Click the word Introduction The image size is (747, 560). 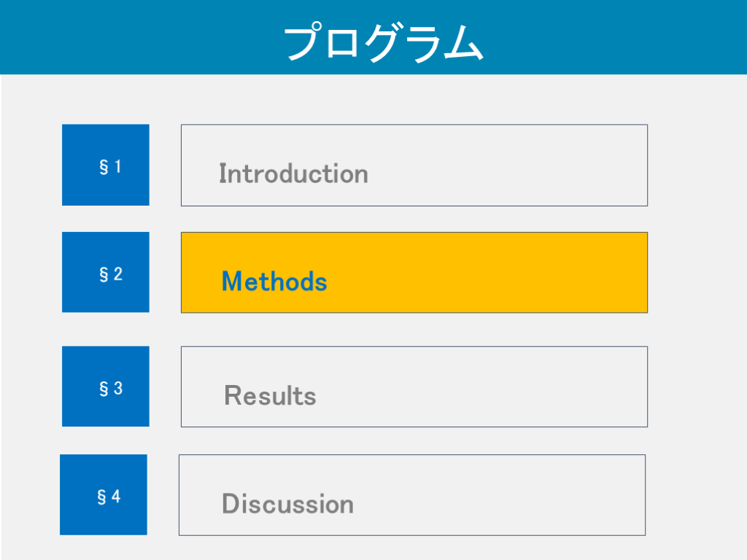293,174
